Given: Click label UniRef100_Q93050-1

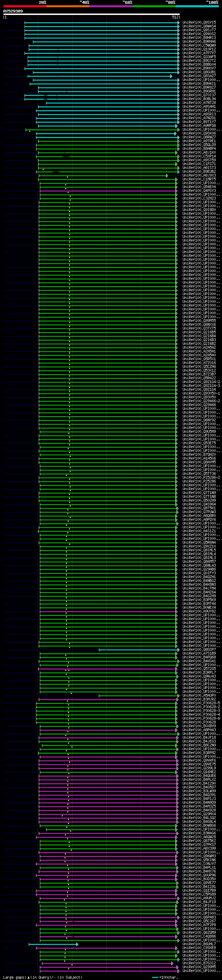Looking at the screenshot, I should pos(201,394).
